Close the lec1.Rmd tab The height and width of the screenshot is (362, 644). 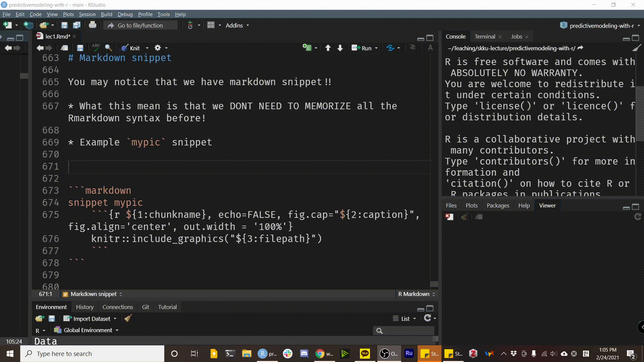[x=74, y=37]
